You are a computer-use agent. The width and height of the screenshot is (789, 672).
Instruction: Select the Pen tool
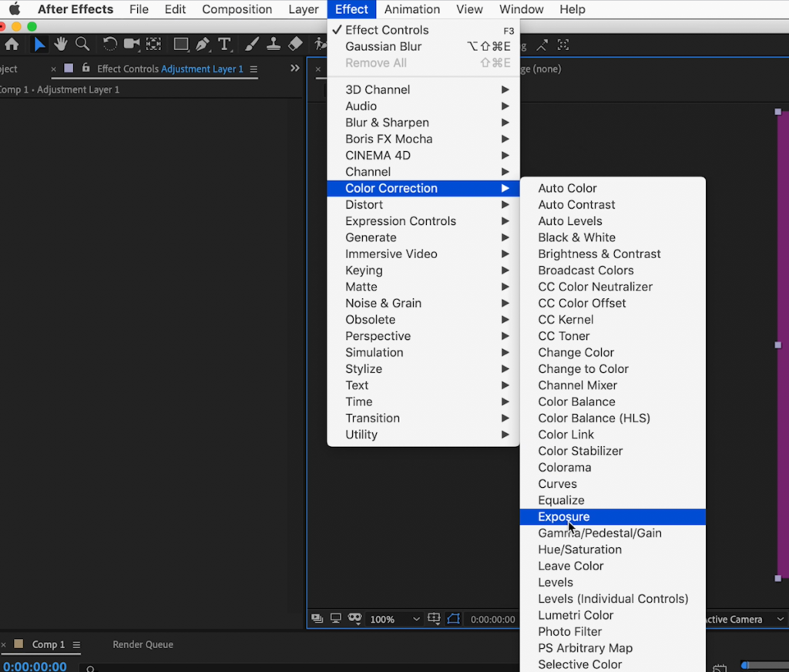pyautogui.click(x=203, y=44)
